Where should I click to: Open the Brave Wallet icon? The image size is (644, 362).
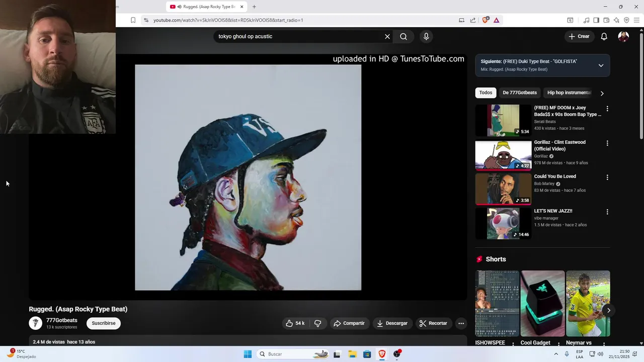click(x=606, y=20)
